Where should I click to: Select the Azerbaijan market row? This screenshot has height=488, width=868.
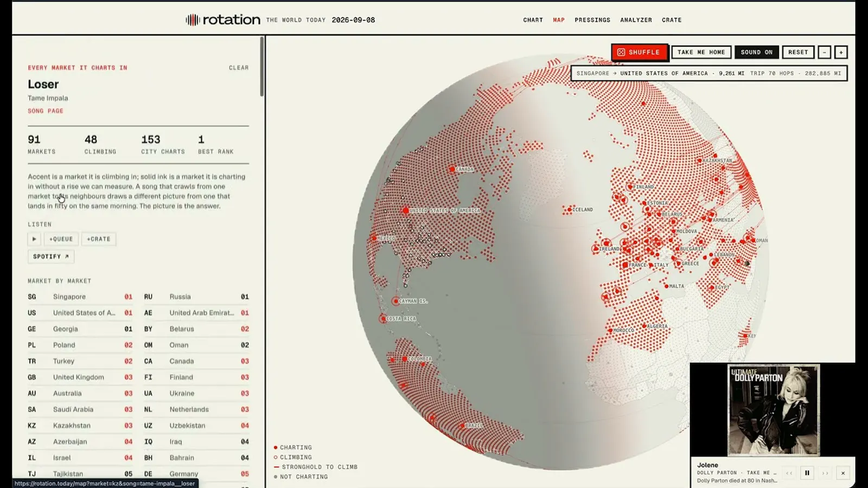(x=80, y=441)
